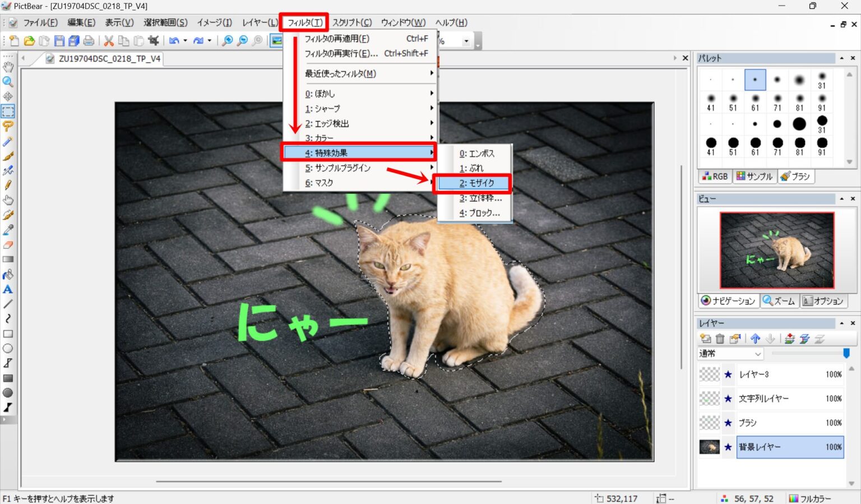Select the Lasso selection tool
861x504 pixels.
(8, 126)
